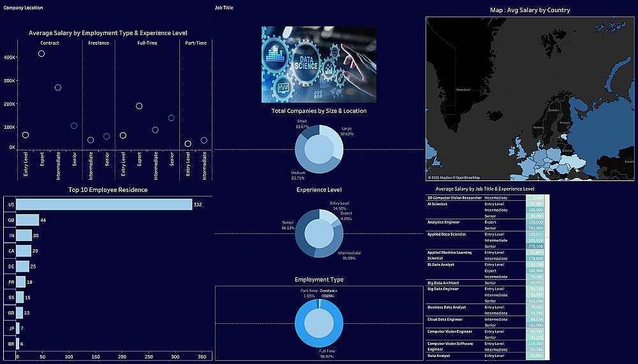Select the Full-Time segment of Employment Type donut
The width and height of the screenshot is (638, 364).
coord(319,342)
